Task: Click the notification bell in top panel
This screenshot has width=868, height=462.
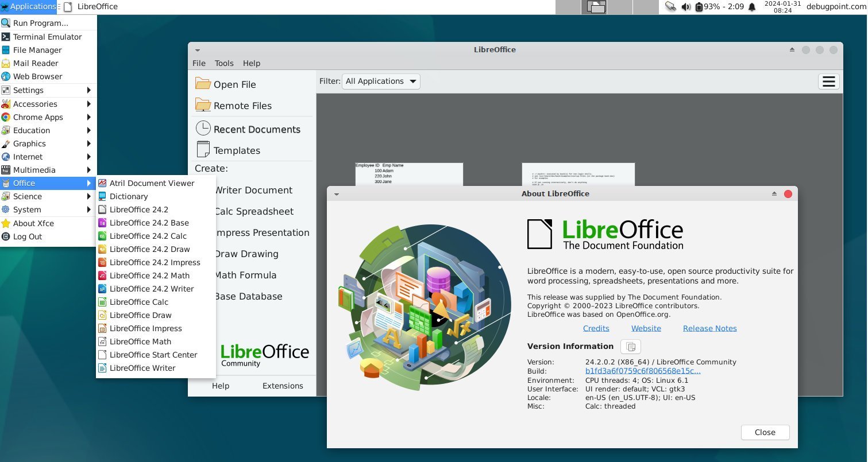Action: [752, 7]
